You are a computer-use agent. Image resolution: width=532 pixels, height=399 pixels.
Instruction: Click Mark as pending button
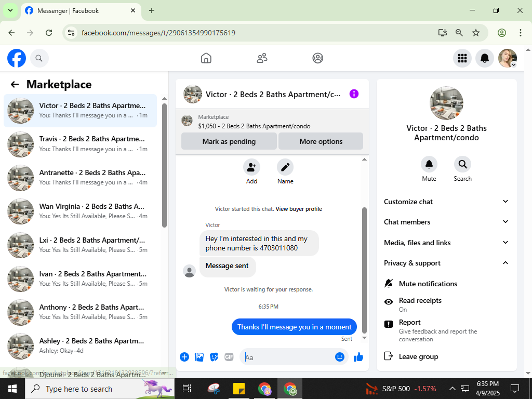[x=229, y=141]
